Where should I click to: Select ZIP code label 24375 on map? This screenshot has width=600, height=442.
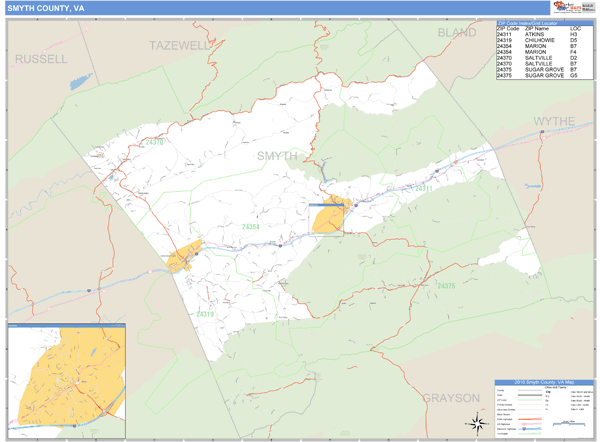(446, 286)
